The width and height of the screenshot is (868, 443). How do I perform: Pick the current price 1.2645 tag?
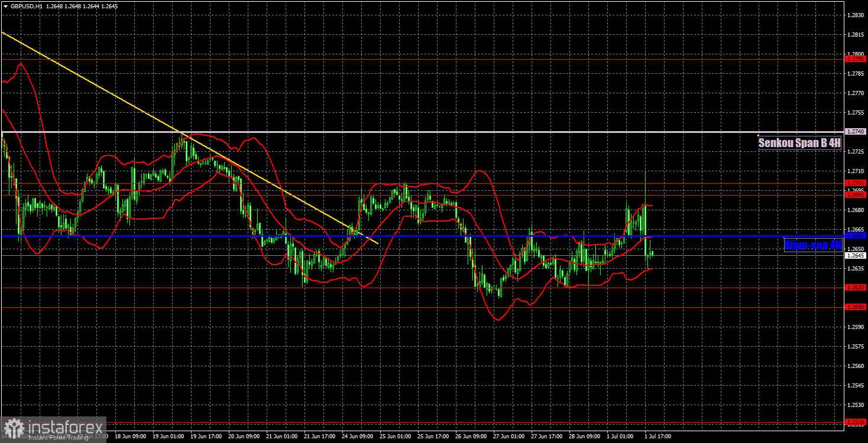pos(855,256)
